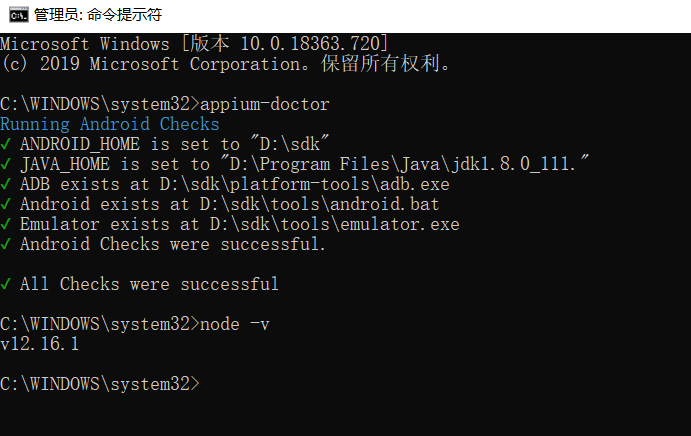The width and height of the screenshot is (691, 436).
Task: Click the check mark beside ADB exists
Action: click(x=6, y=184)
